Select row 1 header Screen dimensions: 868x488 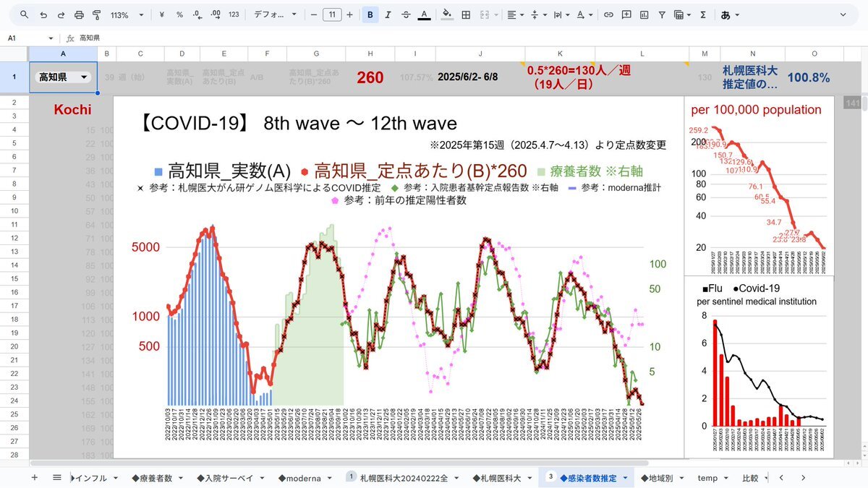pyautogui.click(x=14, y=77)
